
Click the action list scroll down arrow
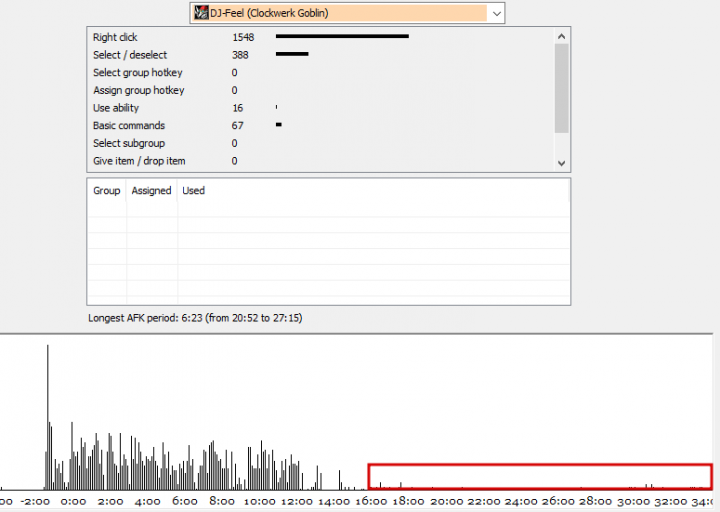point(561,163)
